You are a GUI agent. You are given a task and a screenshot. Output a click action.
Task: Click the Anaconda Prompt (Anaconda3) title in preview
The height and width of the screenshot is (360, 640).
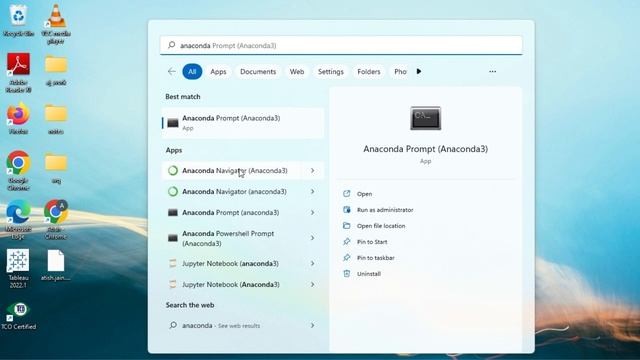pos(425,149)
